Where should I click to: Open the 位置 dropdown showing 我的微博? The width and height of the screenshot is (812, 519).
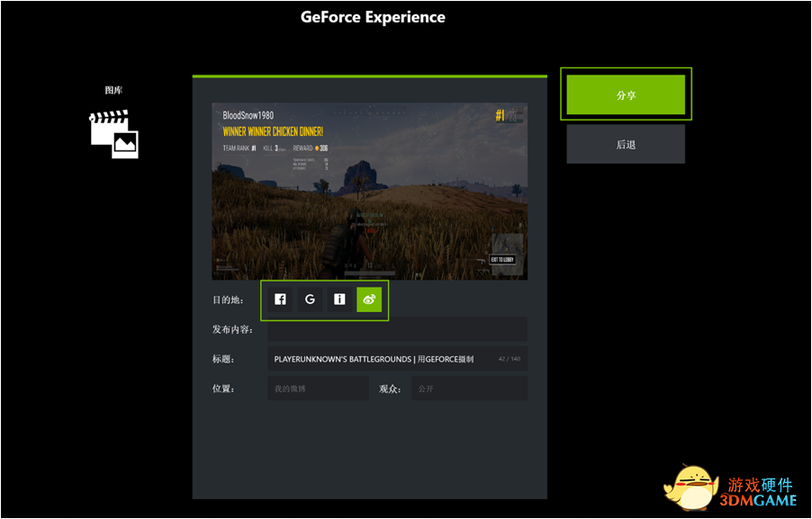click(318, 388)
